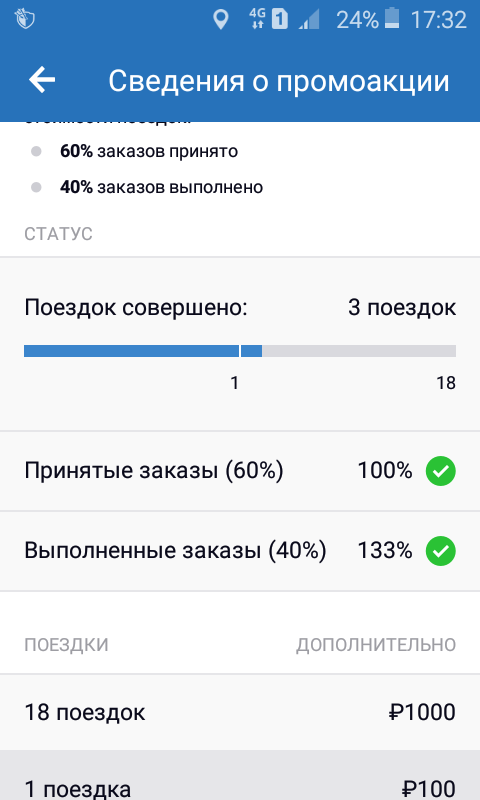Open the Выполненные заказы (40%) row
This screenshot has height=800, width=480.
click(240, 551)
